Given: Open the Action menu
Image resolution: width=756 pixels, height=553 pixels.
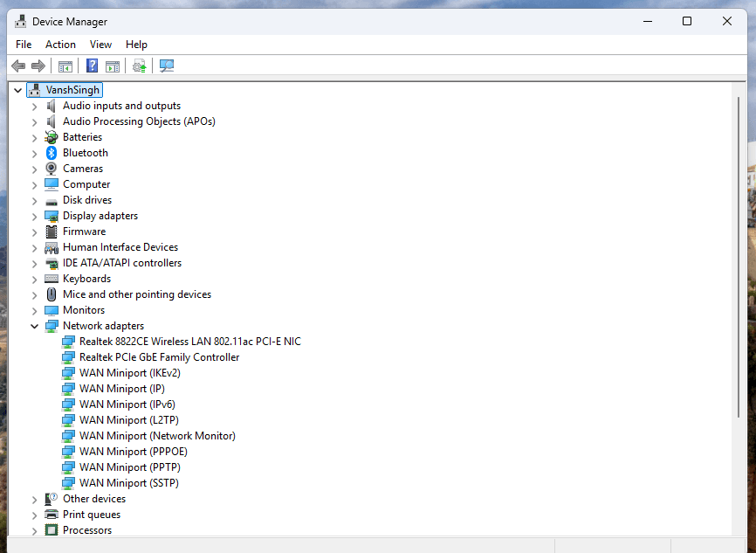Looking at the screenshot, I should tap(60, 45).
